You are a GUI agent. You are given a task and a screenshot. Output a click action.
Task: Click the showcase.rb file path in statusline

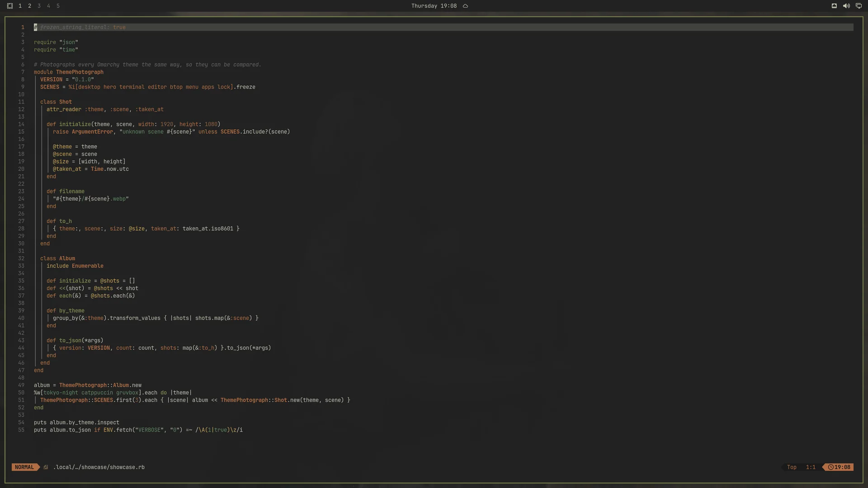click(99, 467)
